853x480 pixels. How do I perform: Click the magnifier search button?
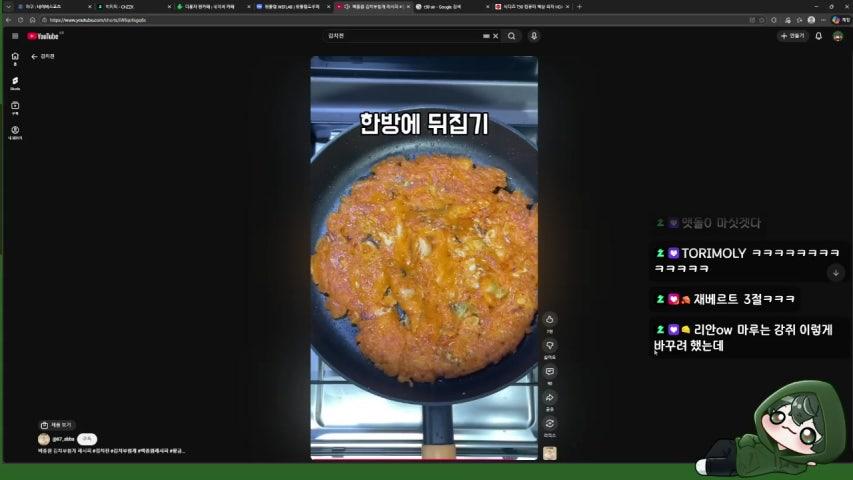point(511,36)
